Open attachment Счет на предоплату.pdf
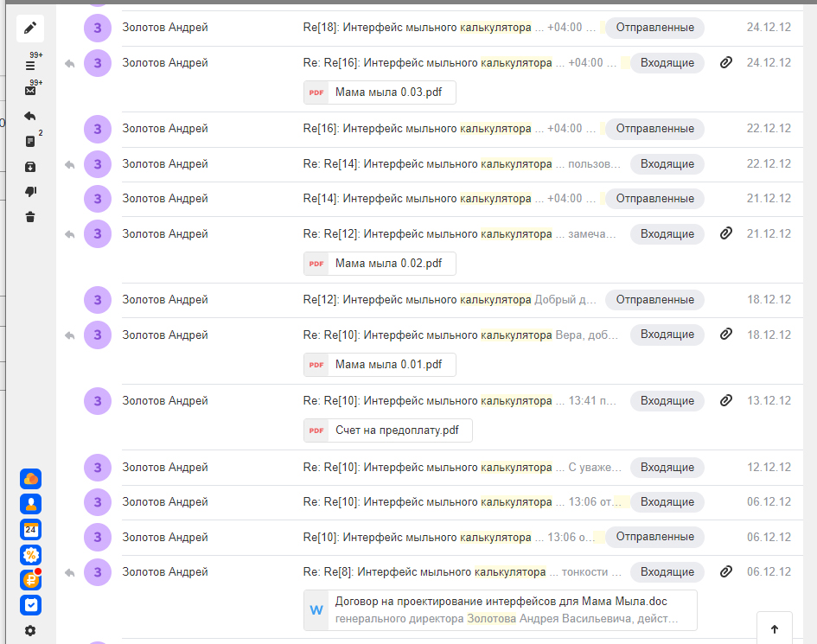 click(x=388, y=430)
